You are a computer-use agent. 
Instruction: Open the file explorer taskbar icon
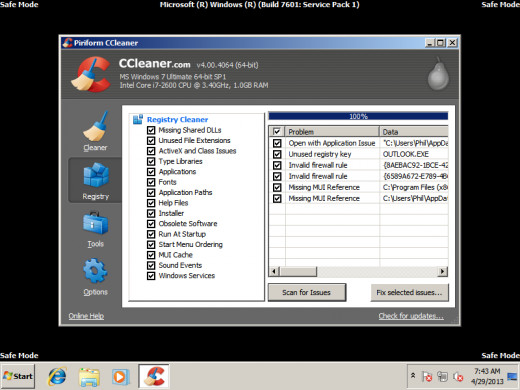(x=89, y=377)
